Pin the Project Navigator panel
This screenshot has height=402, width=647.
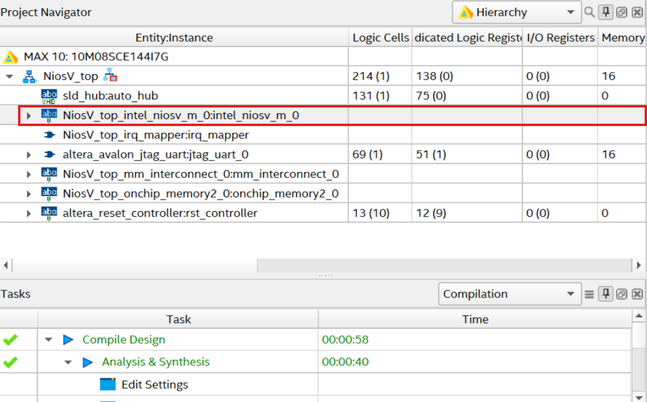coord(606,12)
